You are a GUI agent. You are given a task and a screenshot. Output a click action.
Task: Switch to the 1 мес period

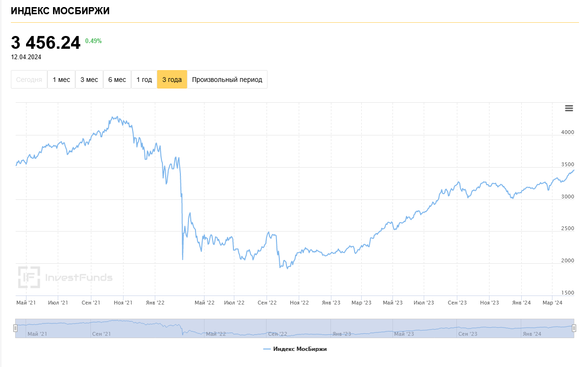[x=61, y=80]
